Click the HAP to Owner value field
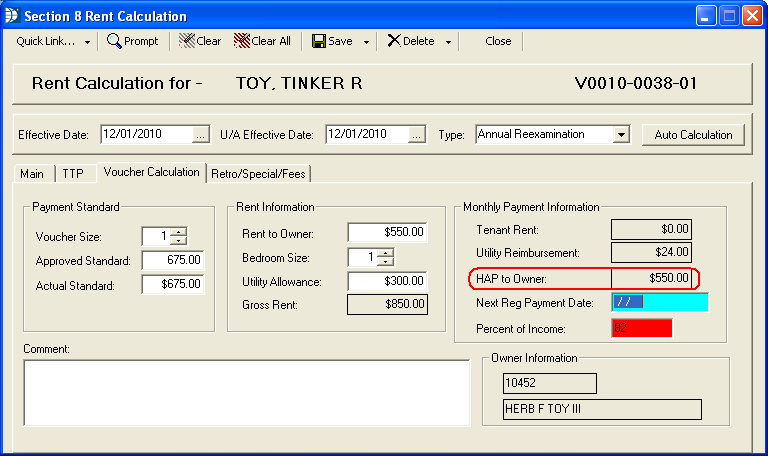 click(x=651, y=278)
